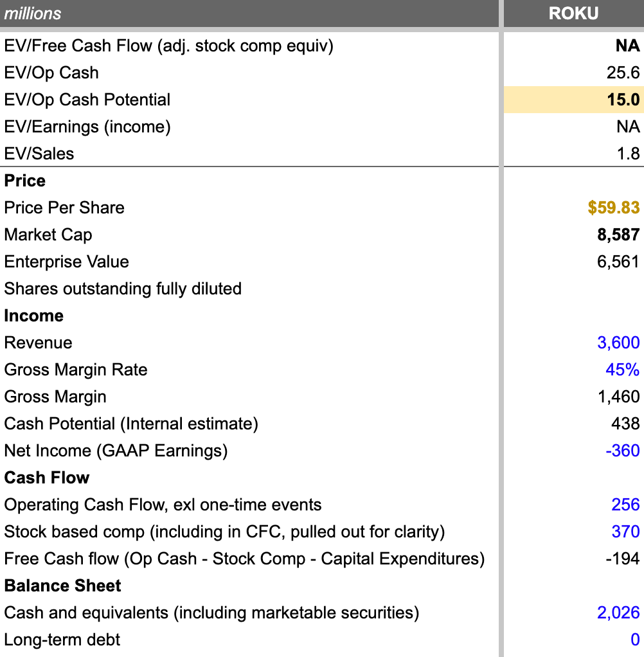This screenshot has height=657, width=644.
Task: Select the 370 stock comp value
Action: [x=625, y=532]
